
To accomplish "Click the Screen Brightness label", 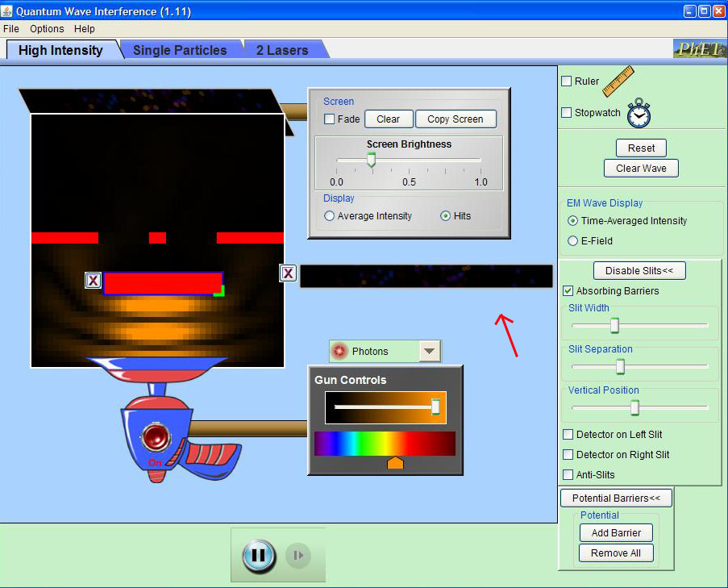I will [409, 144].
